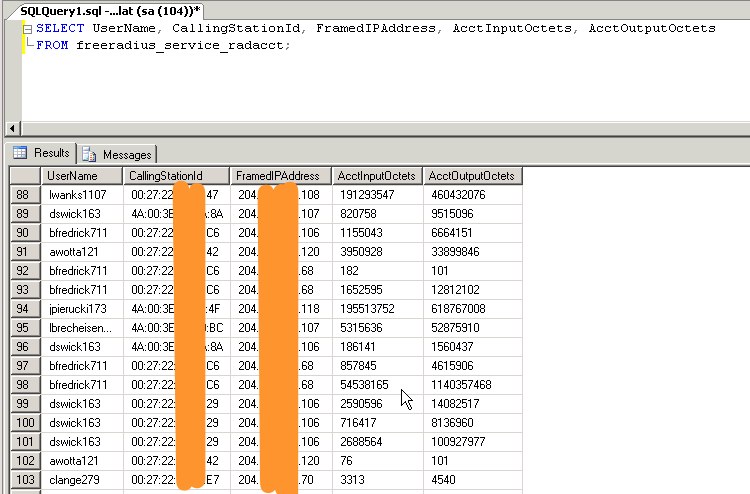The image size is (750, 494).
Task: Collapse the SELECT statement outline box
Action: [28, 29]
